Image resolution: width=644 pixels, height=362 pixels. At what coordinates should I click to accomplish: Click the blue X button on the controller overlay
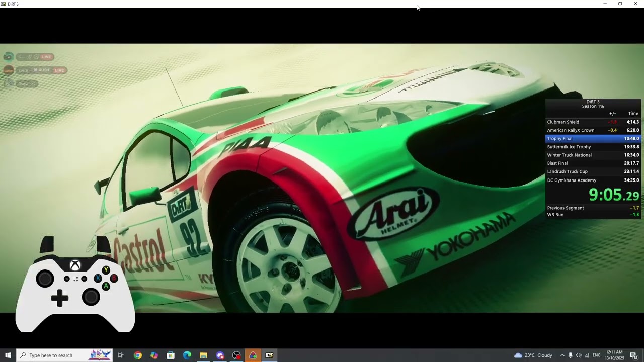[98, 278]
